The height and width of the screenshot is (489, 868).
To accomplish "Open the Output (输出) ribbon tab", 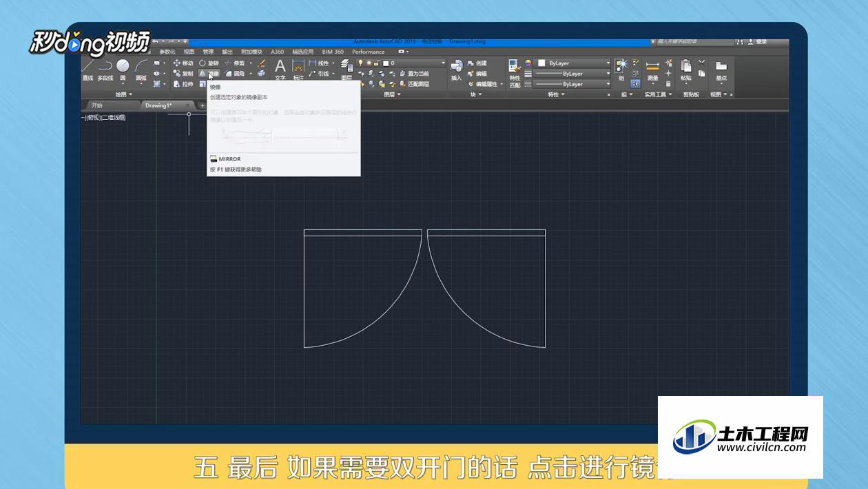I will [227, 52].
